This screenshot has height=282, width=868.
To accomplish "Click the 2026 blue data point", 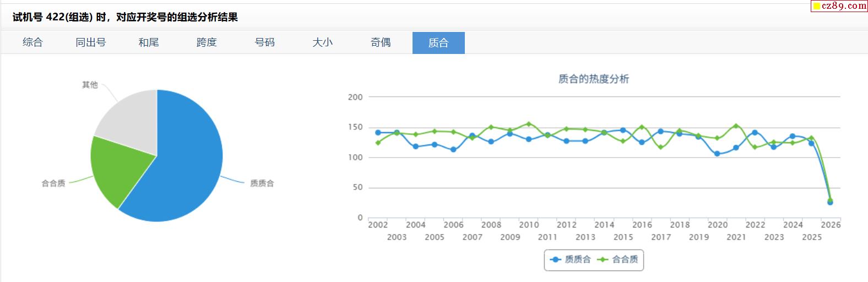I will point(830,203).
